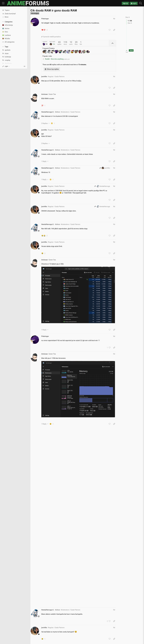Click the search magnifier icon
The image size is (144, 644).
pos(140,3)
